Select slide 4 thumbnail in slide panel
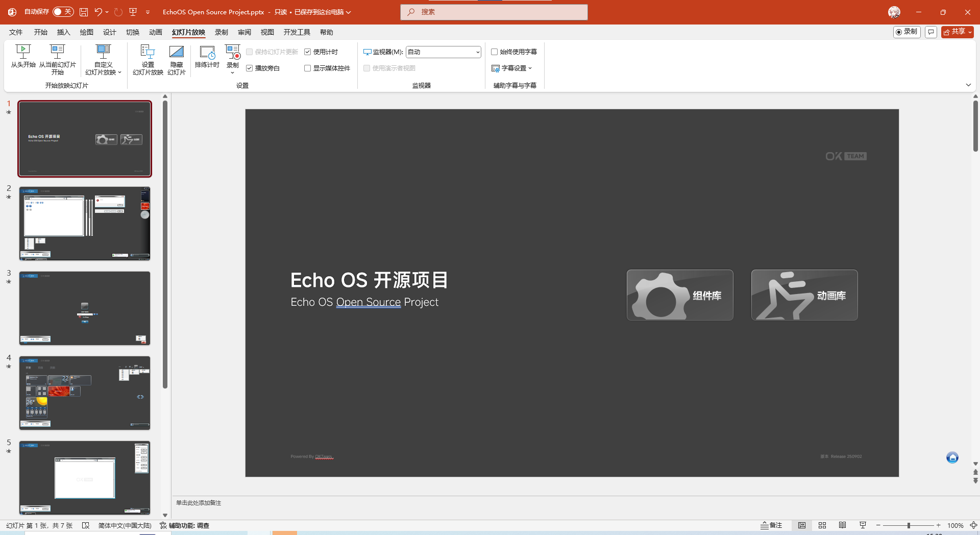 coord(85,393)
